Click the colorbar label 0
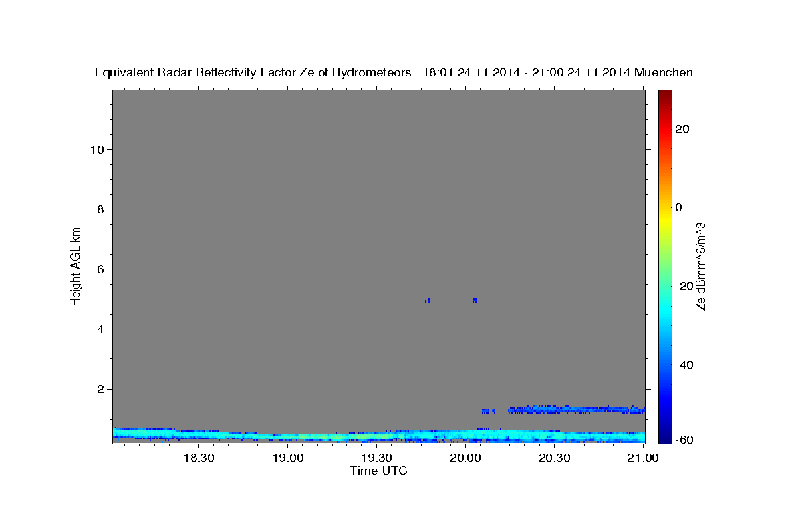798x532 pixels. click(x=678, y=207)
